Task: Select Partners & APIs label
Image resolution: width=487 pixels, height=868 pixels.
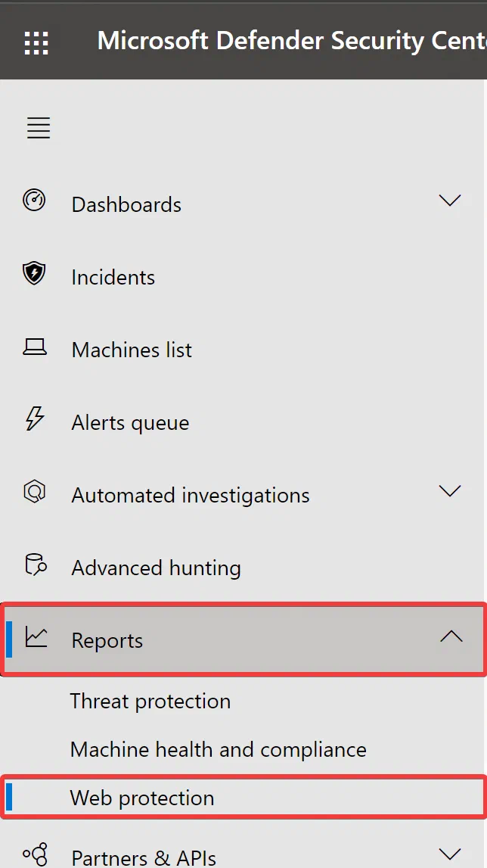Action: pos(144,858)
